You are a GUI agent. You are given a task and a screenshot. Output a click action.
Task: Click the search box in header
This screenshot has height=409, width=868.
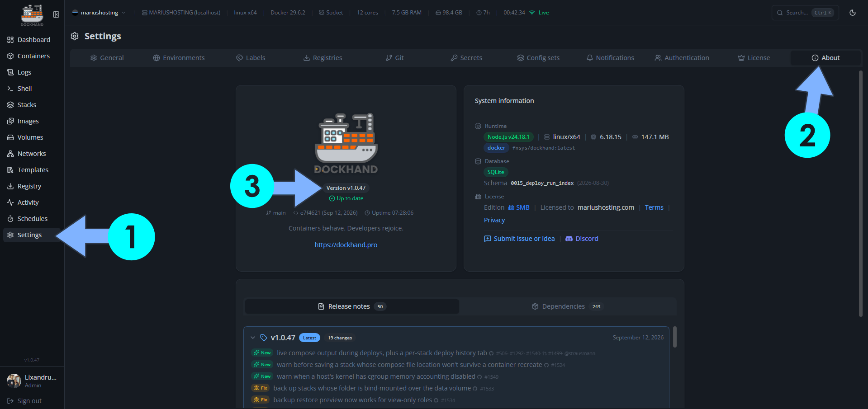pos(805,13)
